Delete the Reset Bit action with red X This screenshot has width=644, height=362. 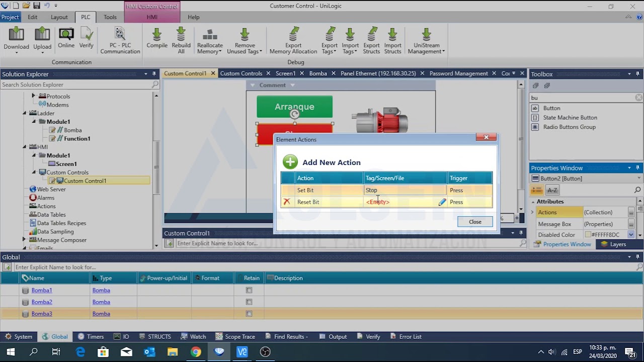coord(287,202)
